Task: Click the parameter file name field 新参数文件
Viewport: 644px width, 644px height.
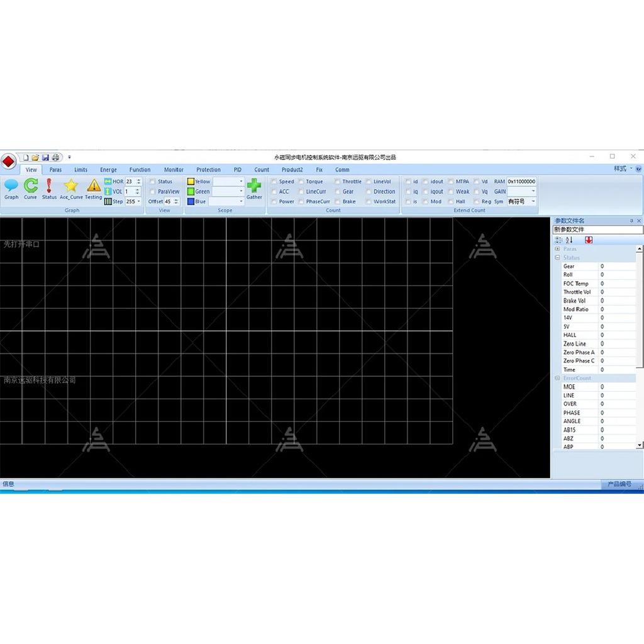Action: [x=597, y=230]
